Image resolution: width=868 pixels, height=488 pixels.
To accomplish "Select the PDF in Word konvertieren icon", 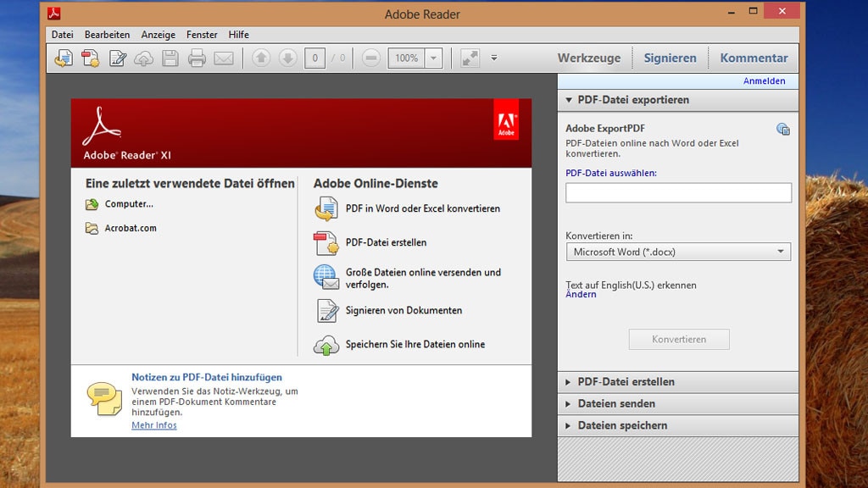I will (x=326, y=208).
